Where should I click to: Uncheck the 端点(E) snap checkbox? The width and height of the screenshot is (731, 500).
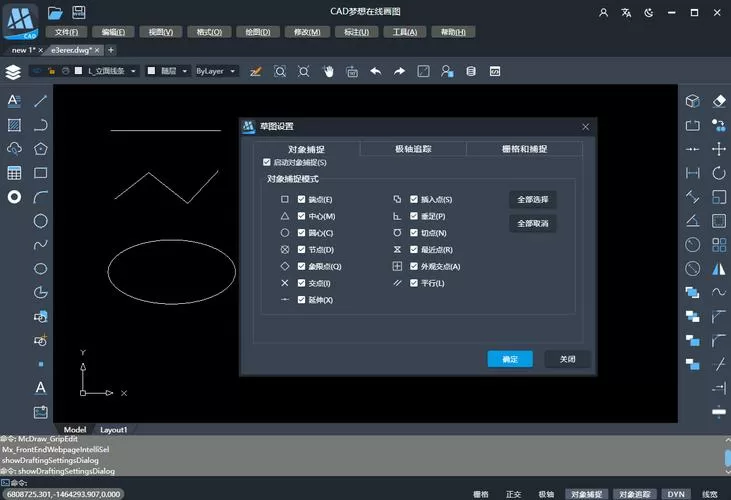tap(301, 199)
